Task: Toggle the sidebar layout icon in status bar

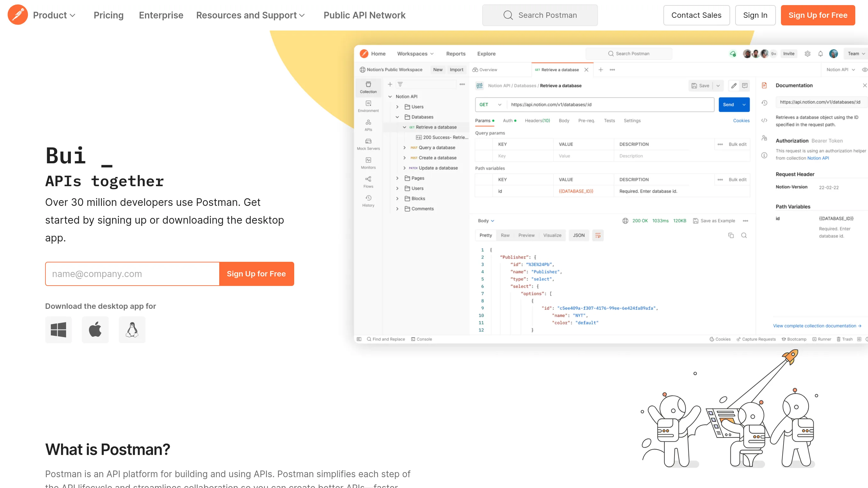Action: click(359, 339)
